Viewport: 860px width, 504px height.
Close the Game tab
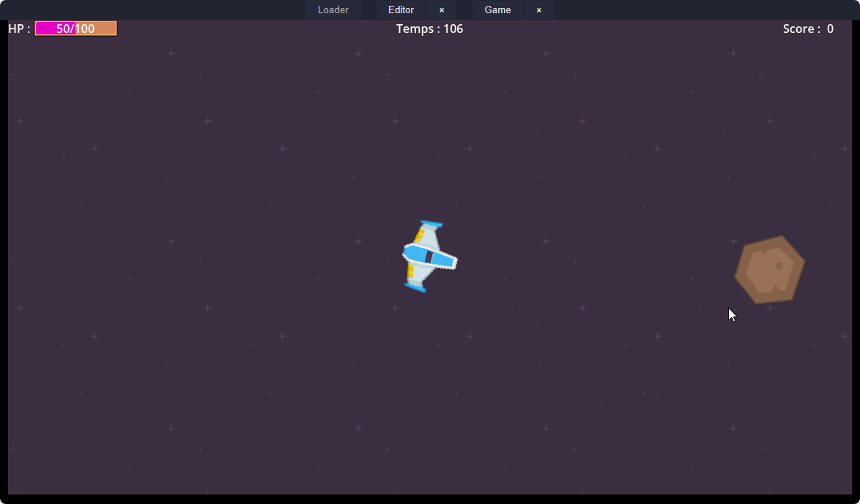coord(538,10)
